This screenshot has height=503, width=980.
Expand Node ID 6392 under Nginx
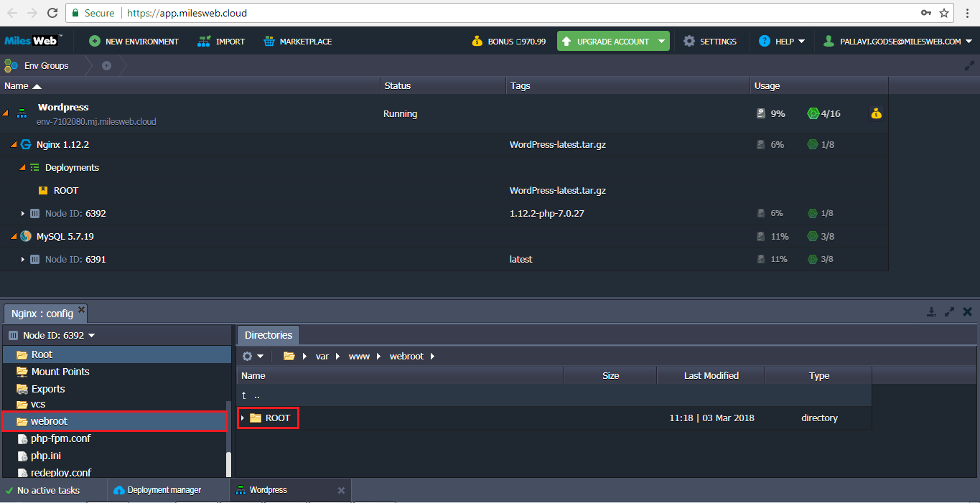(23, 214)
